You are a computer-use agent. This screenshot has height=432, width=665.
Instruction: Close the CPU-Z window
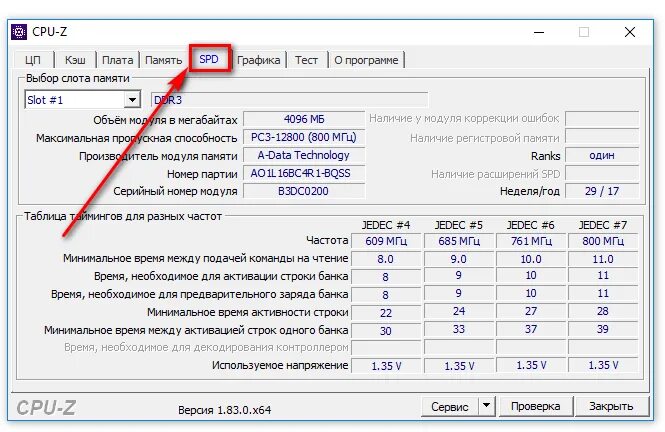coord(630,32)
